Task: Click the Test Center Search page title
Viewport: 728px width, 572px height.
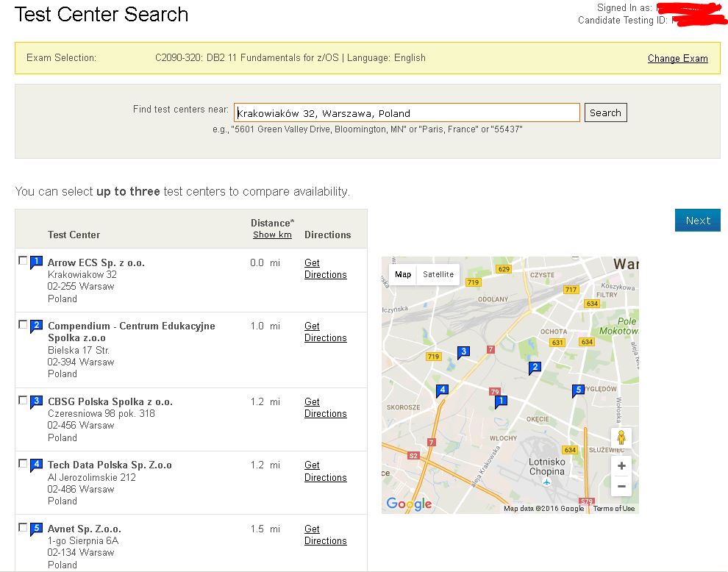Action: (x=101, y=15)
